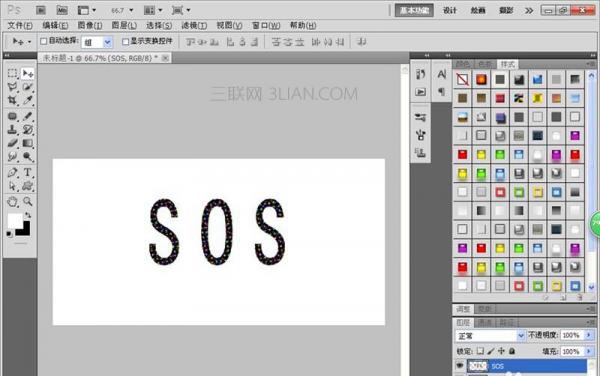Open the 窗口(W) menu
Viewport: 600px width, 376px height.
[266, 26]
